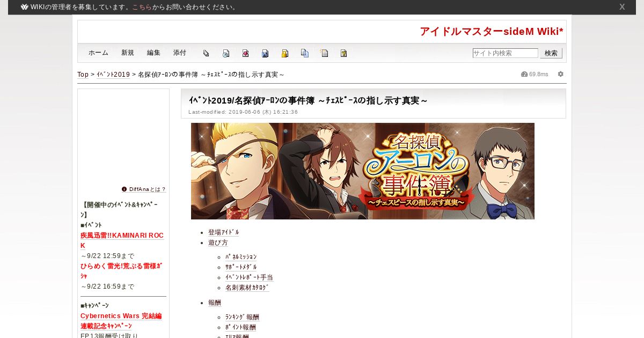This screenshot has width=644, height=338.
Task: Jump to 登場ｱｲﾄﾞﾙ section
Action: point(224,232)
